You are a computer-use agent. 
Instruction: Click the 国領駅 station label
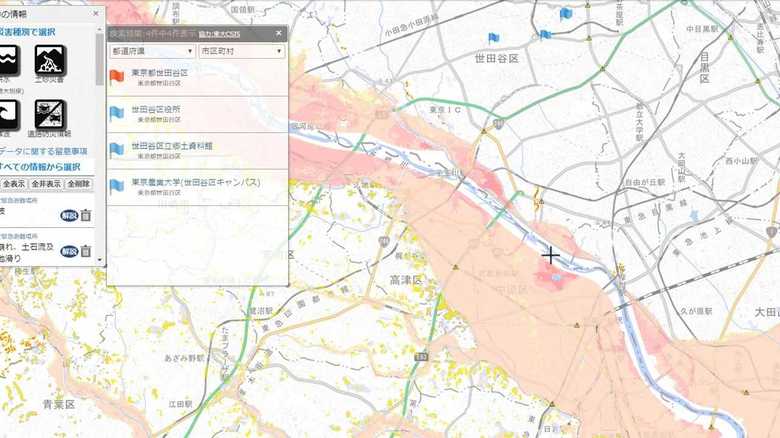click(243, 9)
